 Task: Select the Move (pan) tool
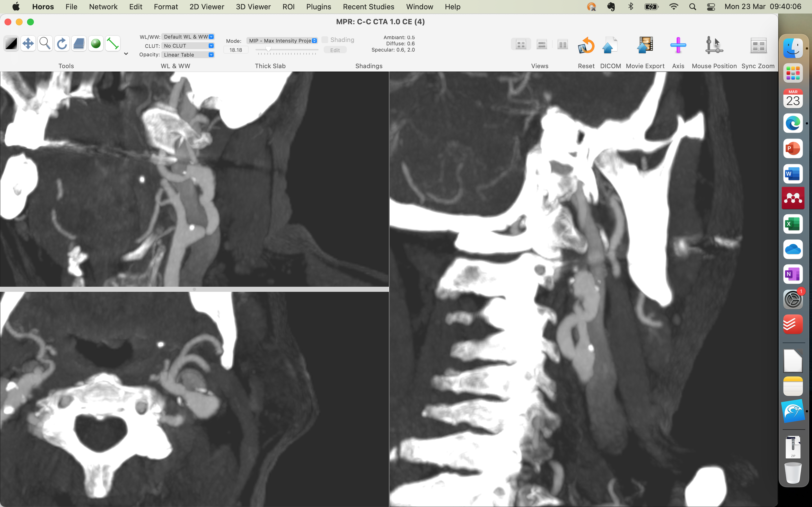(28, 44)
